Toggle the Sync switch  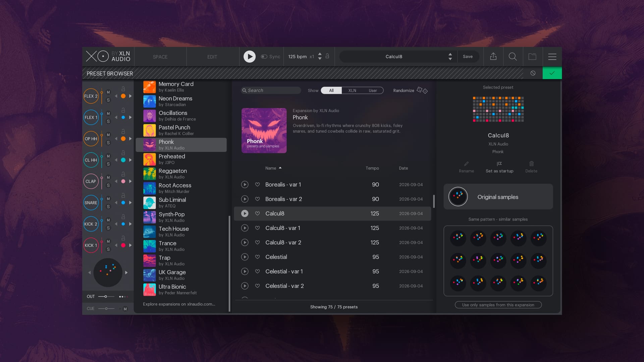pyautogui.click(x=264, y=57)
